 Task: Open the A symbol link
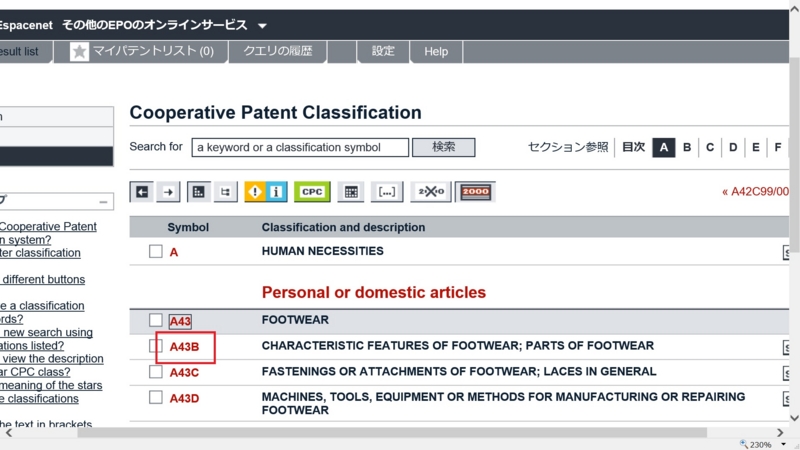pyautogui.click(x=174, y=253)
